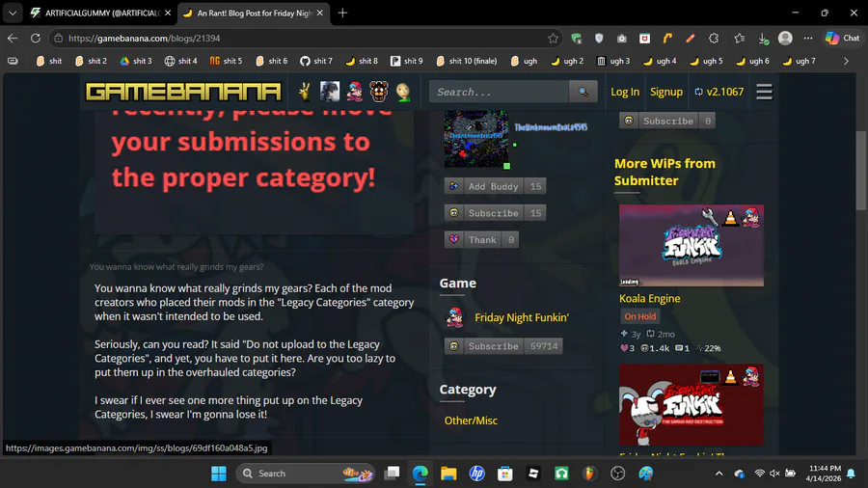Subscribe to the submitter (15 subscribers)
868x488 pixels.
tap(495, 213)
